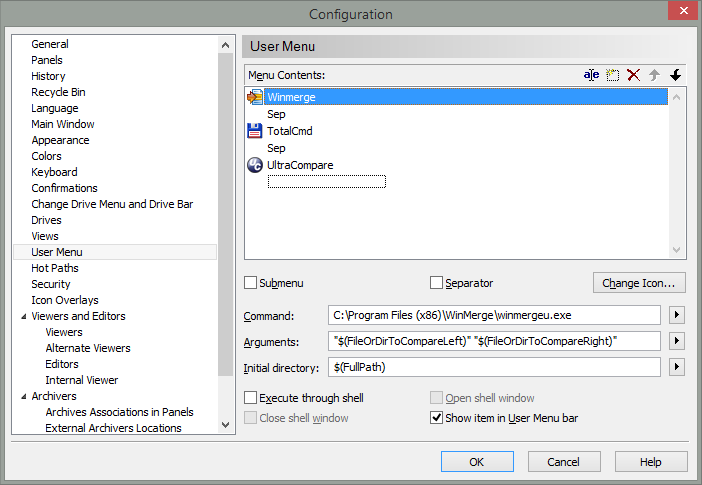This screenshot has height=485, width=702.
Task: Open the Initial directory arrow menu
Action: click(676, 367)
